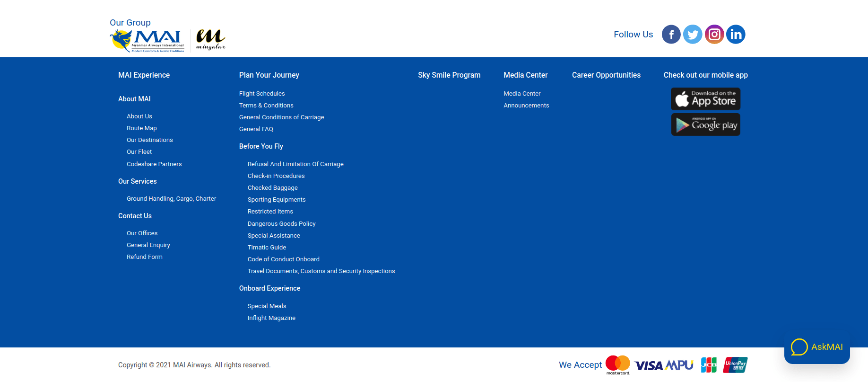Screen dimensions: 868x382
Task: Open the AskMAI chat widget
Action: pyautogui.click(x=817, y=347)
